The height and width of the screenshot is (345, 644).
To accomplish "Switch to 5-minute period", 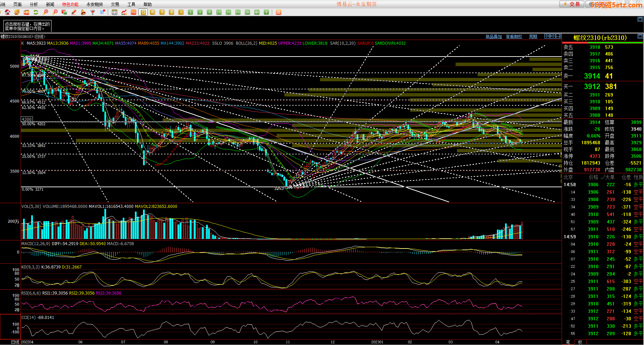I will point(209,12).
